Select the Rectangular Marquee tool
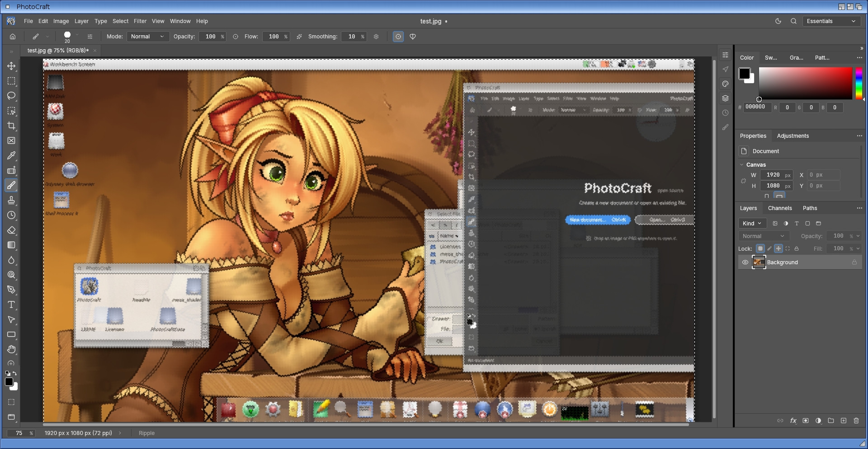This screenshot has width=868, height=449. (11, 81)
